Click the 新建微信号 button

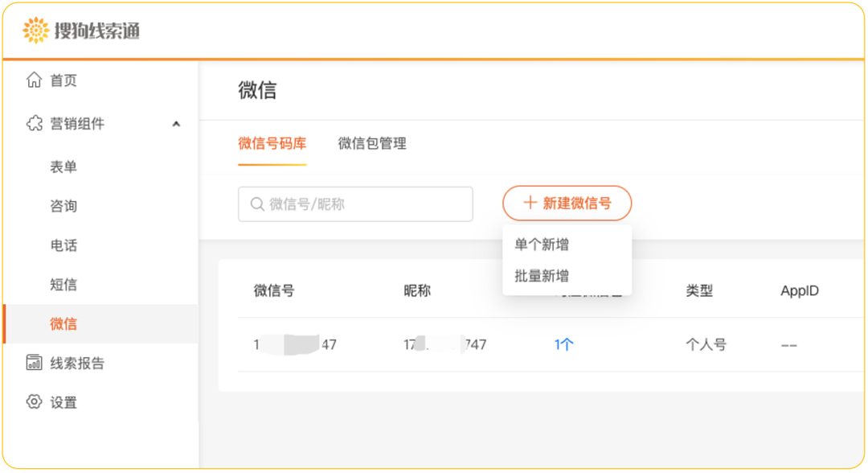pyautogui.click(x=567, y=204)
